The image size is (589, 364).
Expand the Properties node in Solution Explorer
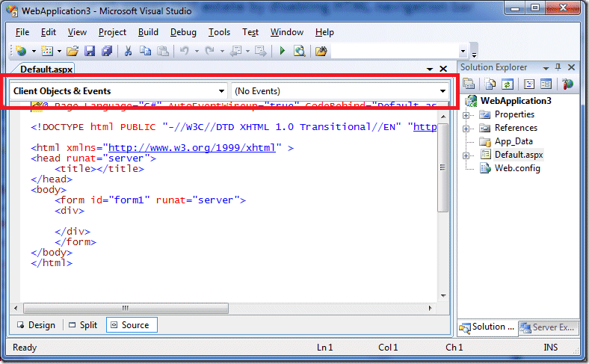pyautogui.click(x=466, y=115)
